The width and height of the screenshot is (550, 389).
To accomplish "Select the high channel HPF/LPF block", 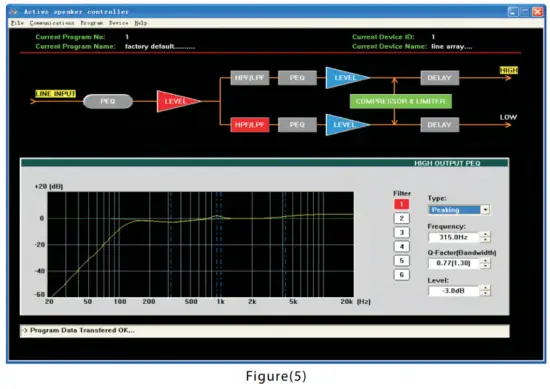I will coord(250,78).
